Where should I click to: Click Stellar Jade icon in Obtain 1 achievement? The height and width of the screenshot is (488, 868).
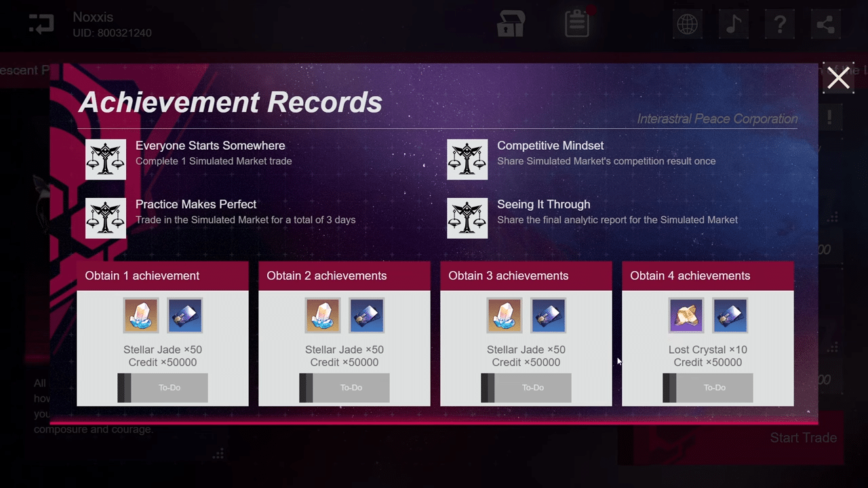click(141, 315)
